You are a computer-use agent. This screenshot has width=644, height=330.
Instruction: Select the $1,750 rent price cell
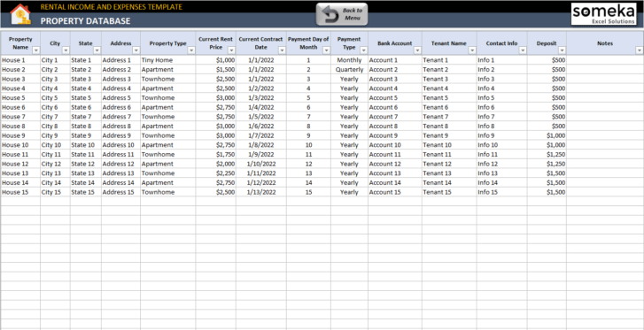(215, 154)
